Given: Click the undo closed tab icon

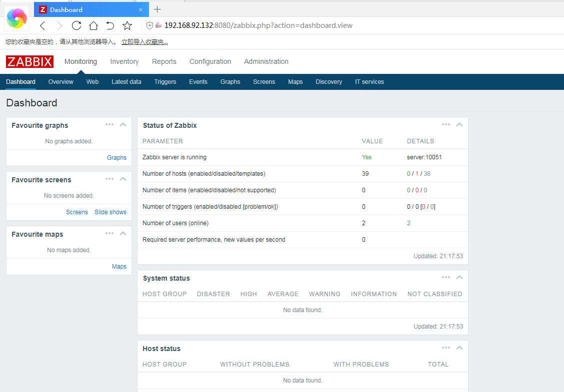Looking at the screenshot, I should 110,25.
